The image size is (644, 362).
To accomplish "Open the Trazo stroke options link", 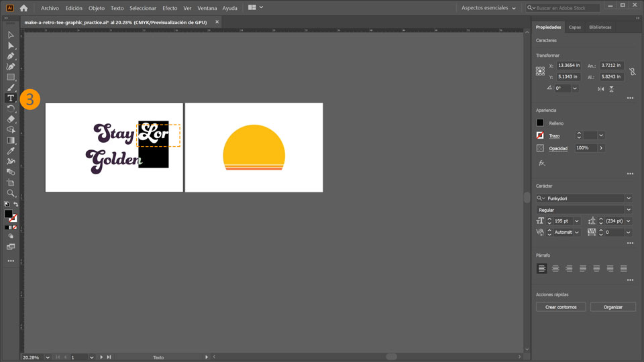I will tap(554, 136).
